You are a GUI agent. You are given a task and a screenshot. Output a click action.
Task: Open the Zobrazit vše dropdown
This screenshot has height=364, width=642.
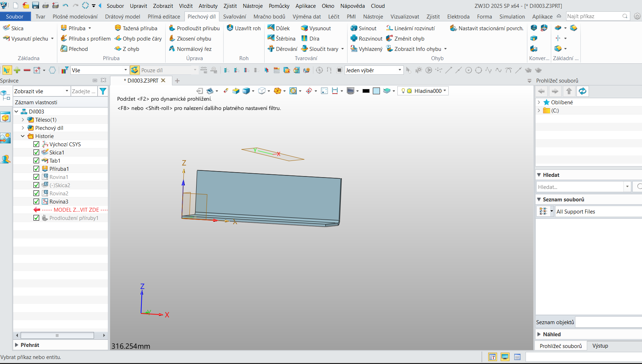point(41,91)
